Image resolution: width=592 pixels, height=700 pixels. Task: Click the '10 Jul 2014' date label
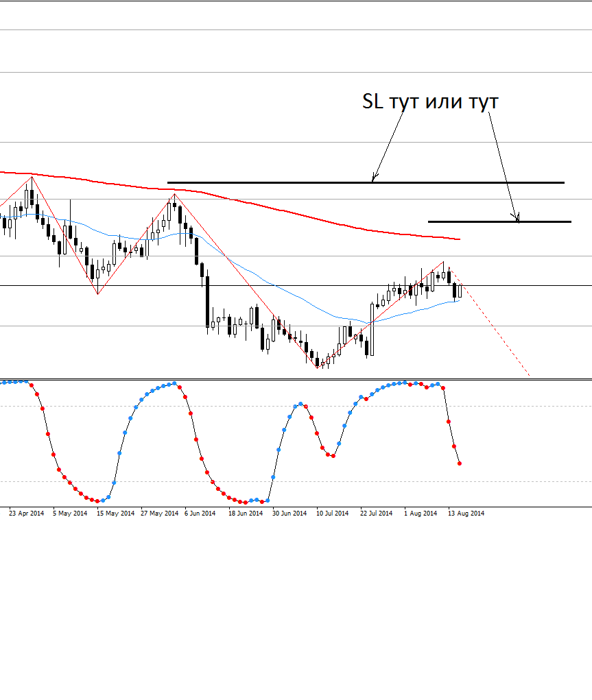pyautogui.click(x=332, y=514)
